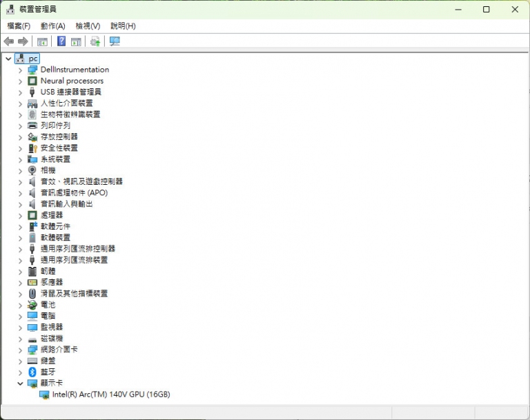Click the 藍牙 Bluetooth icon

coord(32,372)
